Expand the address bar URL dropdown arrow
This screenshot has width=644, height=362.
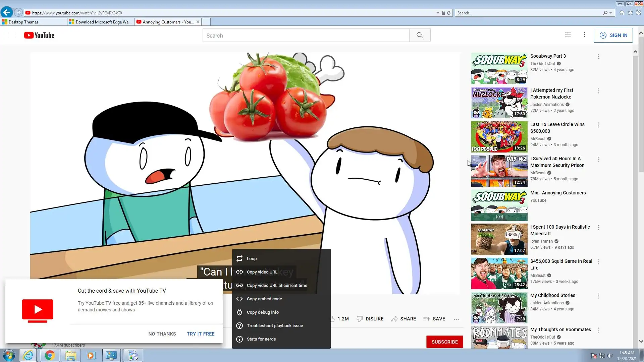[438, 13]
